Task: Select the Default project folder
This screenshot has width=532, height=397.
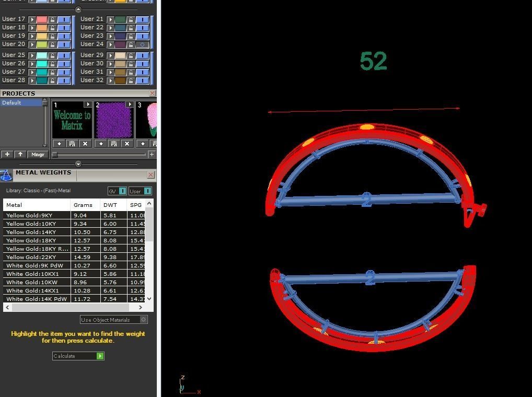Action: click(x=21, y=103)
